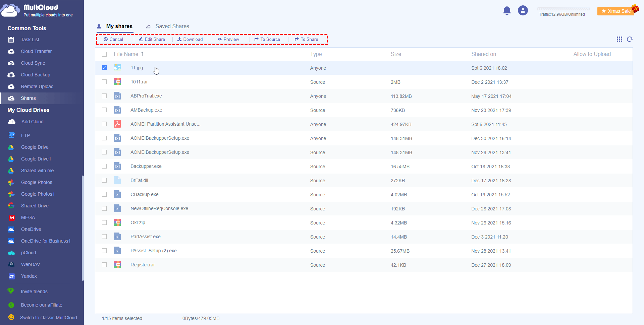Switch to grid view layout
The width and height of the screenshot is (644, 325).
(x=620, y=39)
